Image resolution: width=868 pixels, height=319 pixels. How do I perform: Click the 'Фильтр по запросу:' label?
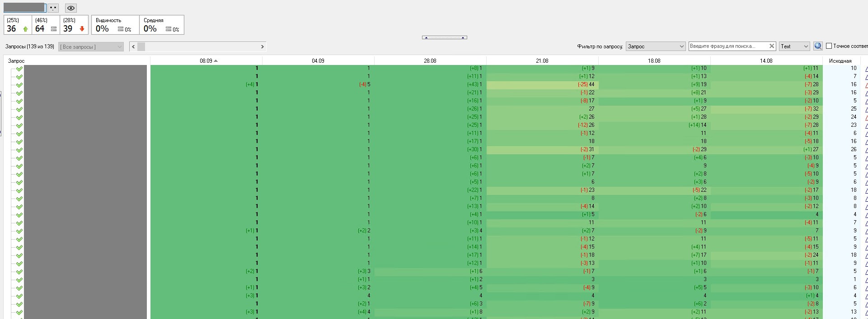(x=600, y=46)
